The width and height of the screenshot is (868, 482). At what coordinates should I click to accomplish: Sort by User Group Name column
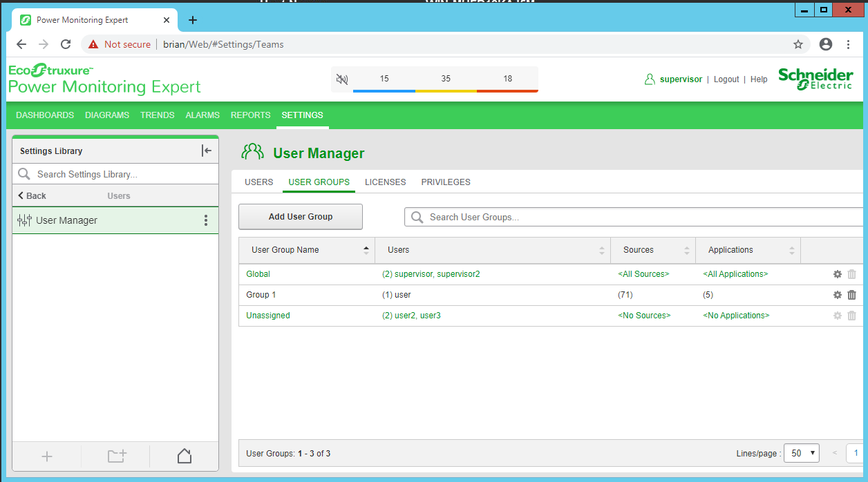pyautogui.click(x=307, y=250)
